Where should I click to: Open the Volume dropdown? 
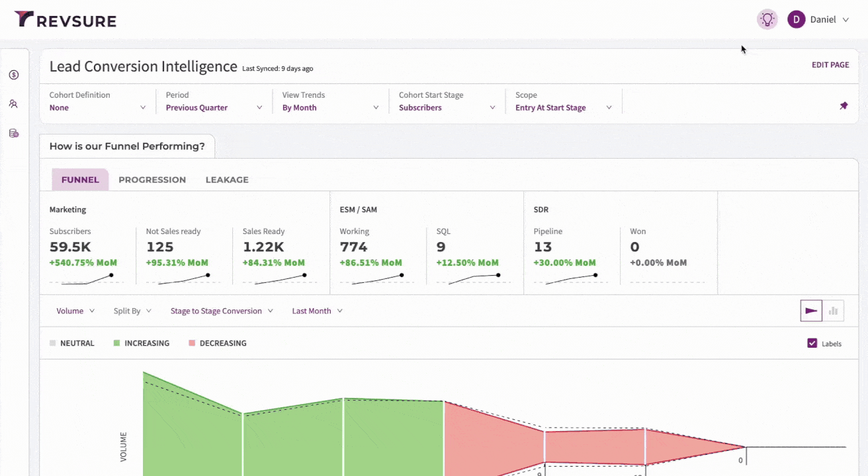click(x=75, y=311)
